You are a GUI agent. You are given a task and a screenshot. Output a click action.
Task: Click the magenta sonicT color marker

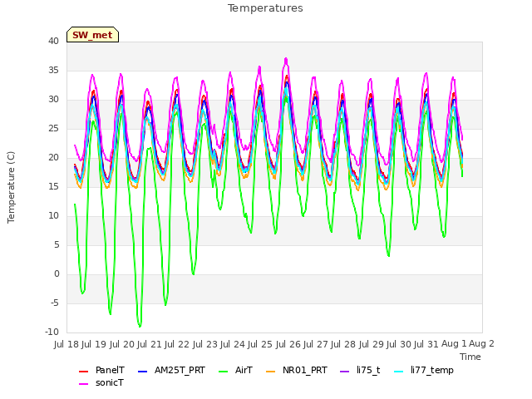tap(83, 384)
